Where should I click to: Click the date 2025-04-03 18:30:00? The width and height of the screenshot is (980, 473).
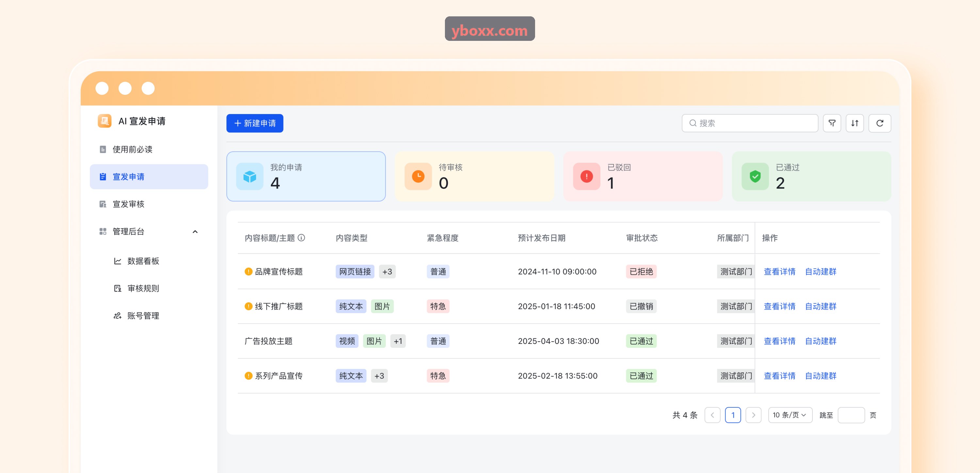pyautogui.click(x=558, y=341)
